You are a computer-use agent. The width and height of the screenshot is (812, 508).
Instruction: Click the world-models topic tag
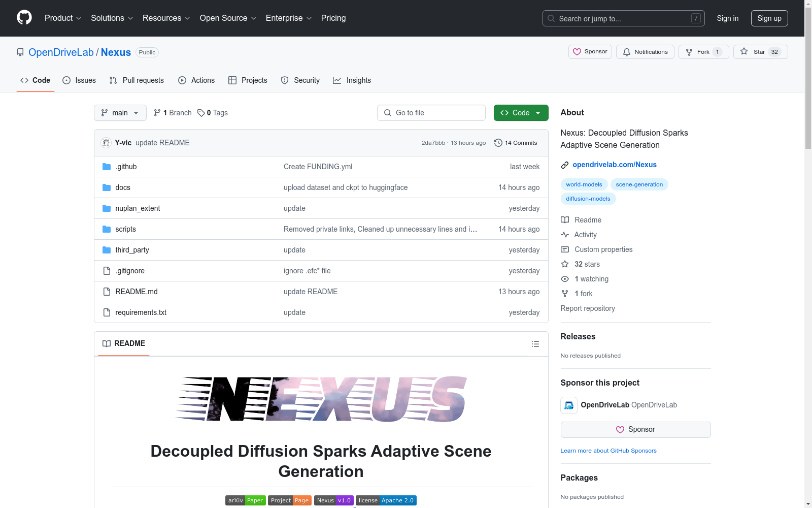(584, 184)
